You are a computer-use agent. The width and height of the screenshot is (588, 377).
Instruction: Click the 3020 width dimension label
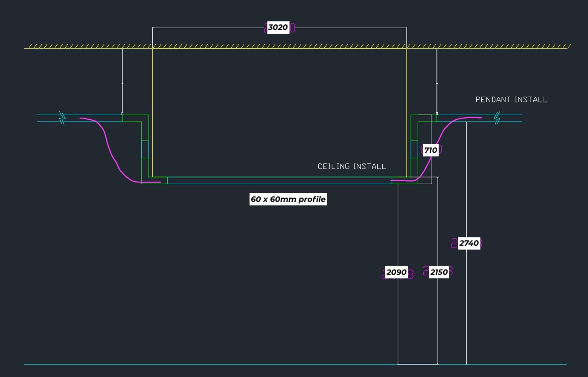coord(278,28)
